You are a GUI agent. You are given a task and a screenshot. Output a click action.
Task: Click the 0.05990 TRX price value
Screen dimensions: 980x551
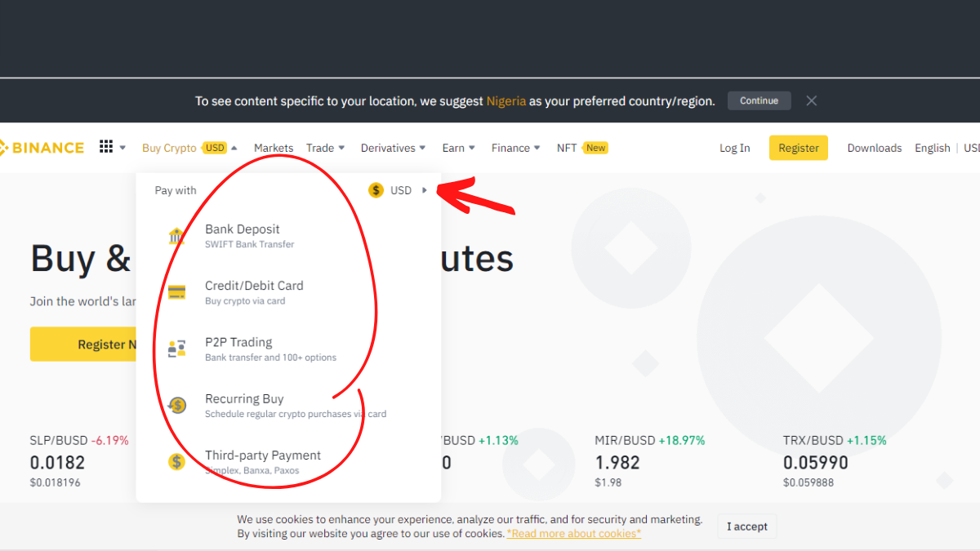tap(816, 463)
